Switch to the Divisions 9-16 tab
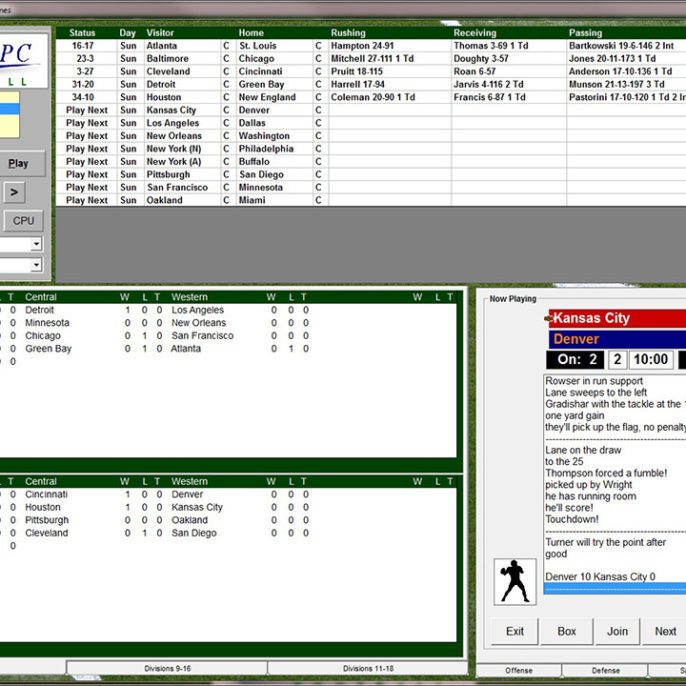The image size is (686, 686). click(167, 668)
